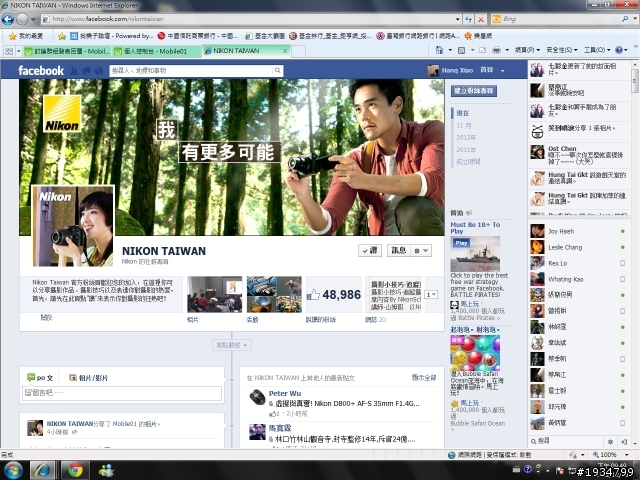The image size is (640, 480).
Task: Open the Events thumbnail with collage images
Action: 274,294
